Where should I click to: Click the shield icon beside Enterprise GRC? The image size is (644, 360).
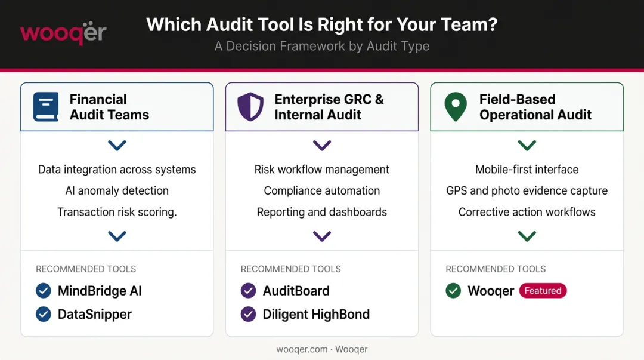(x=250, y=106)
